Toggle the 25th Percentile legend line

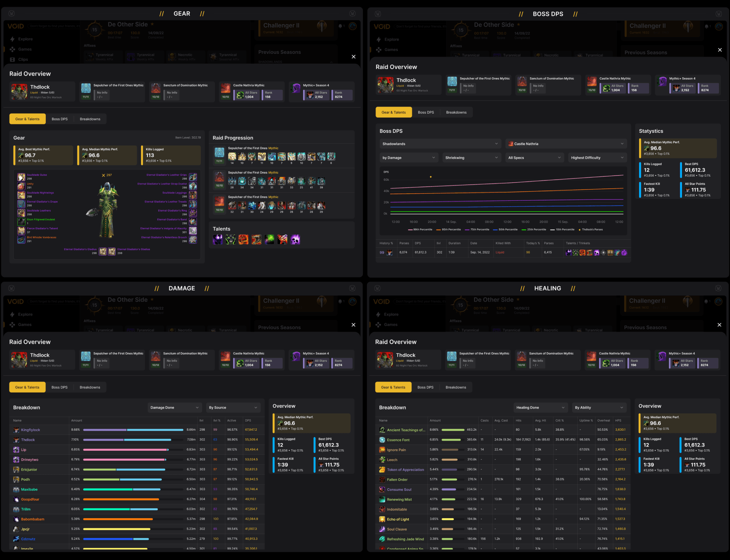(534, 229)
